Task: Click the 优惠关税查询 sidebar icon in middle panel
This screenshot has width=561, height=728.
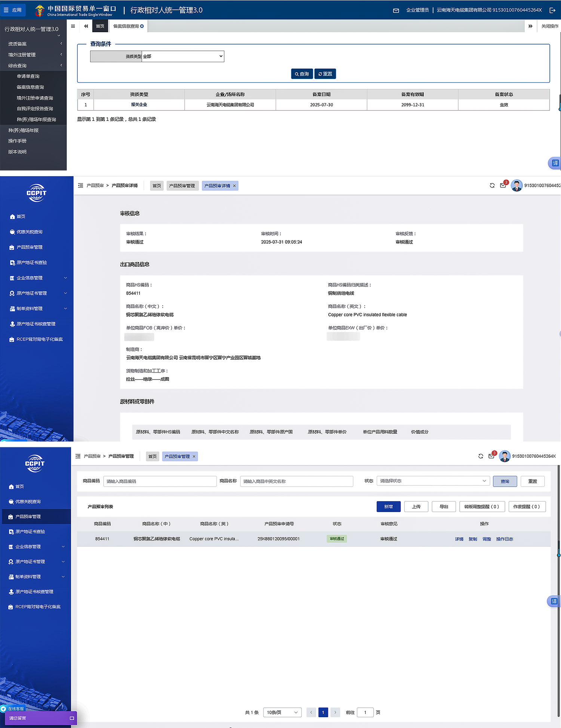Action: [x=12, y=232]
